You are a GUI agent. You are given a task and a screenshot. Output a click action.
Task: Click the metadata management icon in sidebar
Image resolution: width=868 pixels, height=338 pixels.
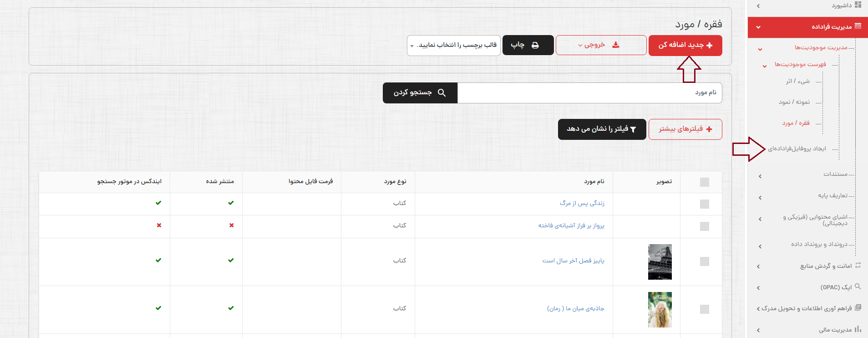(x=858, y=26)
